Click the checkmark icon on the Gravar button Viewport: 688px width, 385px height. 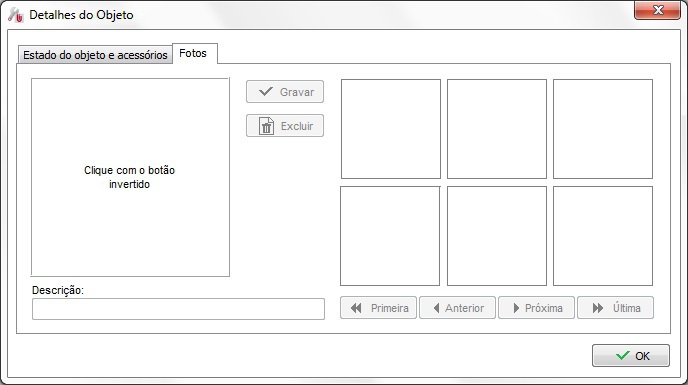(266, 91)
